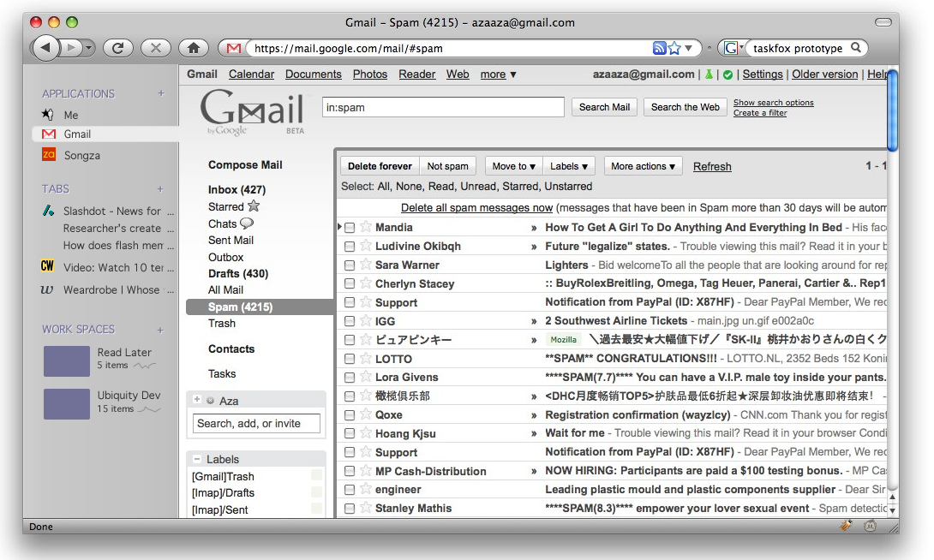Go to Inbox (427) folder
Screen dimensions: 934x560
(236, 189)
